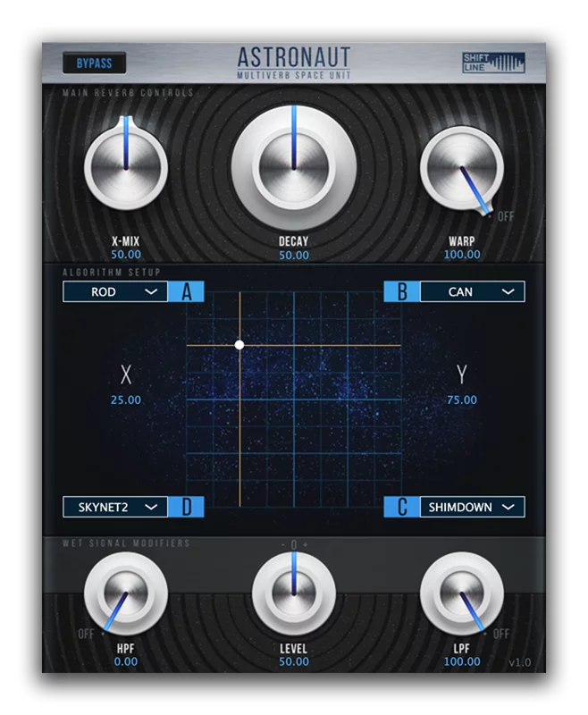Screen dimensions: 588x715
Task: Select the LEVEL value 50.00
Action: click(x=294, y=661)
